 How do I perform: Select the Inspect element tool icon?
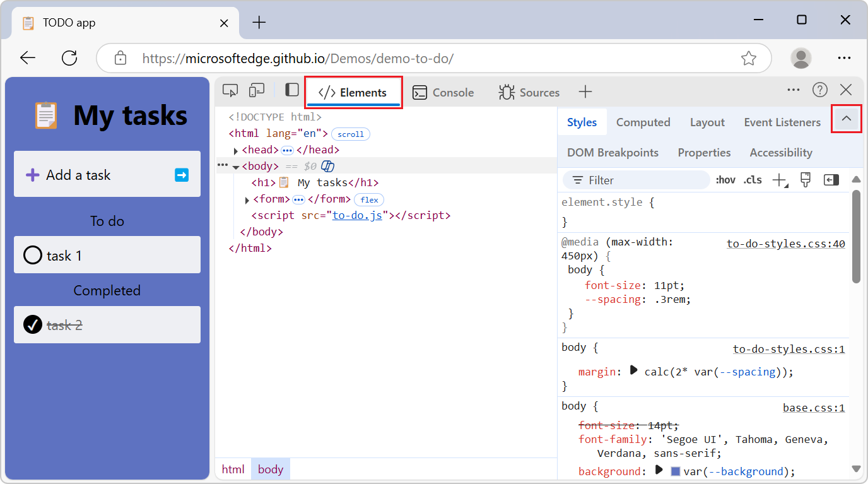click(x=230, y=91)
